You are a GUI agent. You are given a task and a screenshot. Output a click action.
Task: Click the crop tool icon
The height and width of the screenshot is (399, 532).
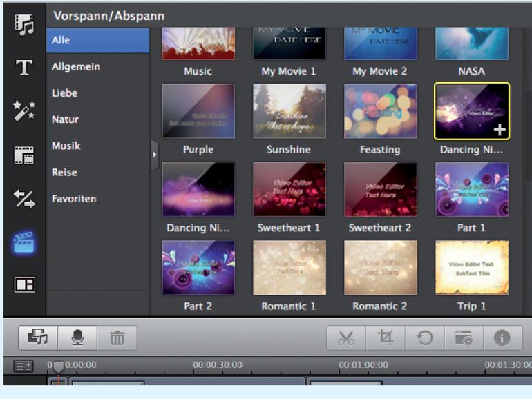point(385,338)
